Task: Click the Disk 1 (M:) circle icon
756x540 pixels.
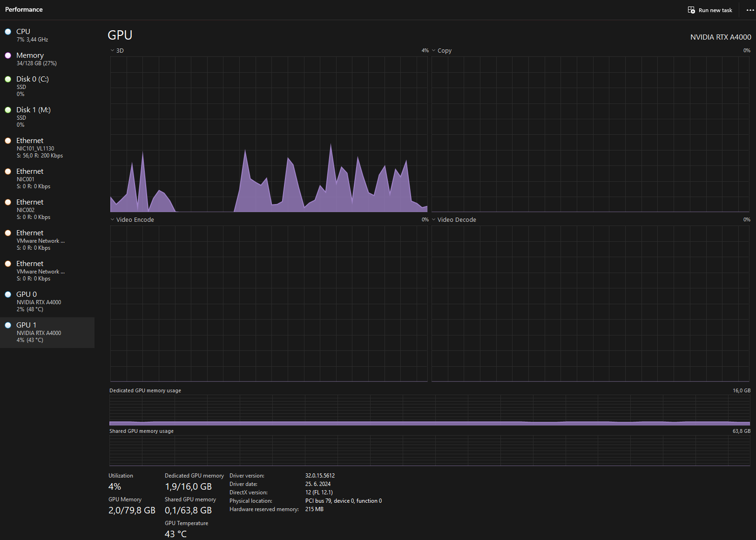Action: tap(8, 110)
